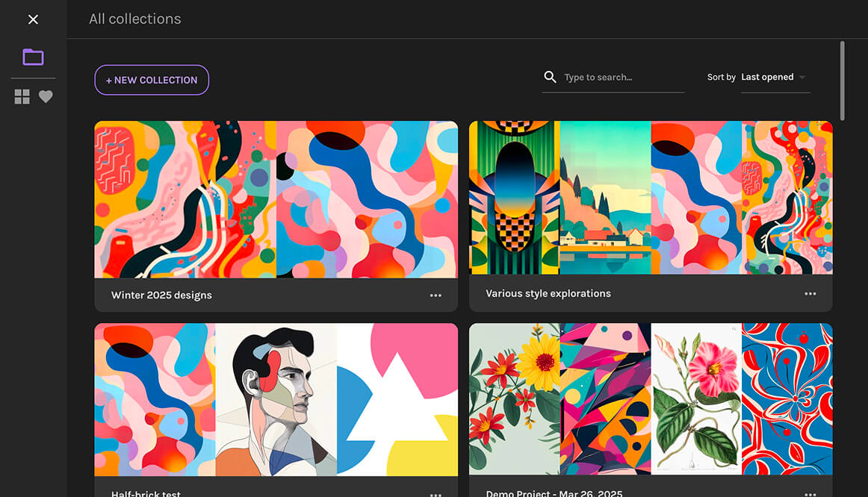Image resolution: width=868 pixels, height=497 pixels.
Task: Select the lakeside village landscape thumbnail
Action: pos(606,197)
